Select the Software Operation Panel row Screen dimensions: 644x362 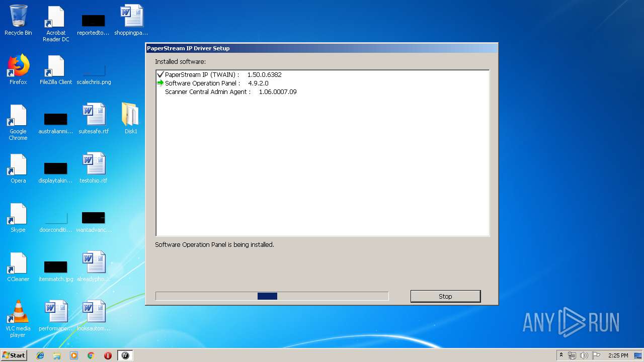(x=217, y=83)
